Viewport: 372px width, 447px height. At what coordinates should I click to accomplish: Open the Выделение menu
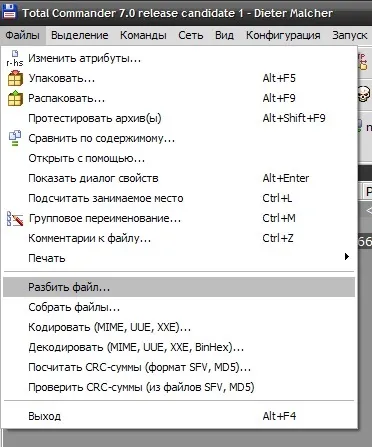80,35
